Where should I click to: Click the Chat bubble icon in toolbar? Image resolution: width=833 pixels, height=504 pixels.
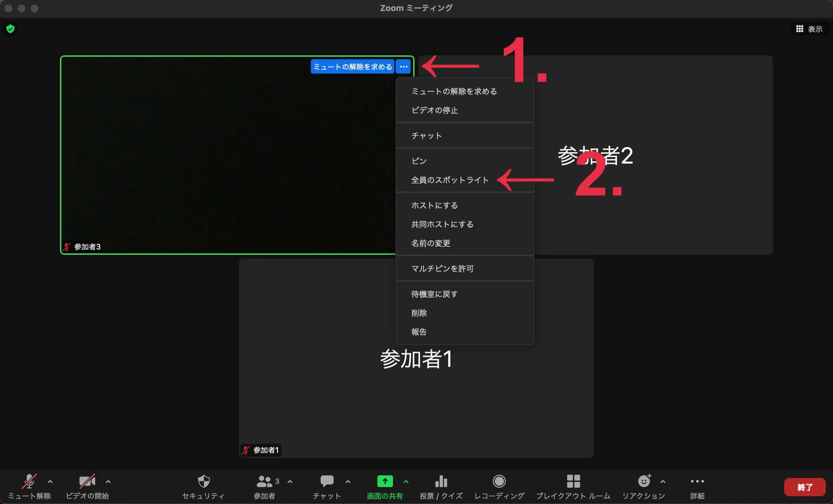327,482
